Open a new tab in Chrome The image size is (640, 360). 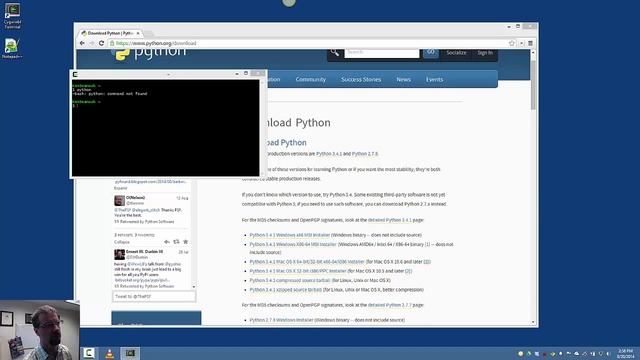[149, 33]
